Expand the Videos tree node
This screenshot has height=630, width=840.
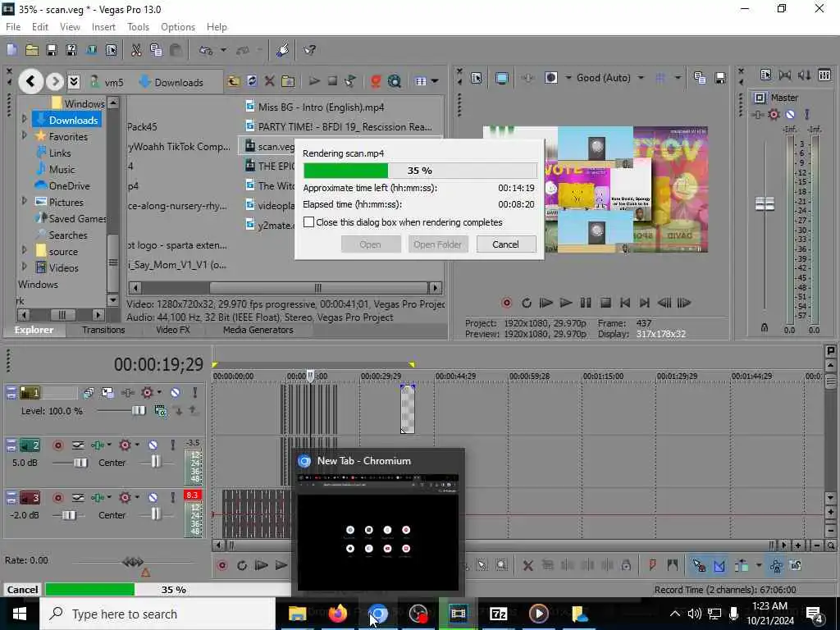(24, 267)
